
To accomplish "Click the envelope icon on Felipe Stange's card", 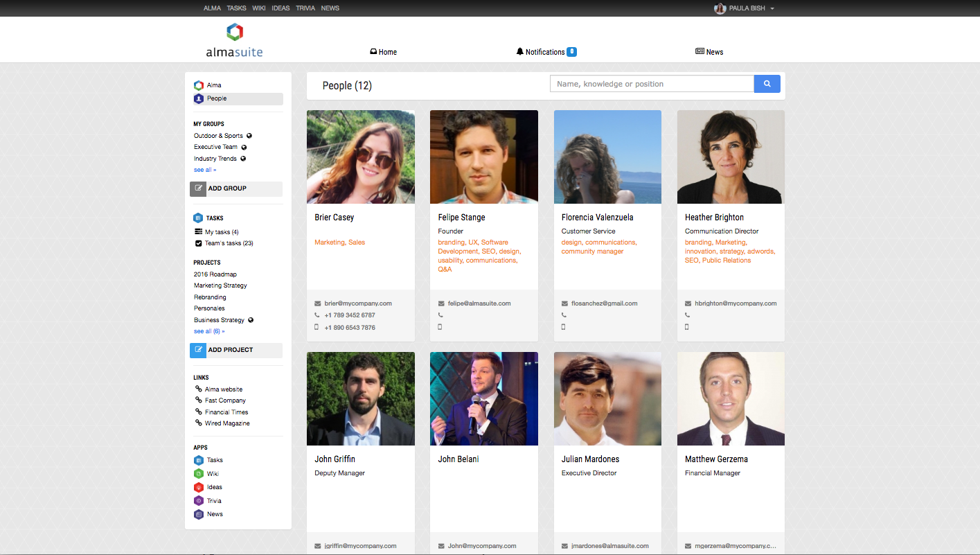I will tap(441, 303).
